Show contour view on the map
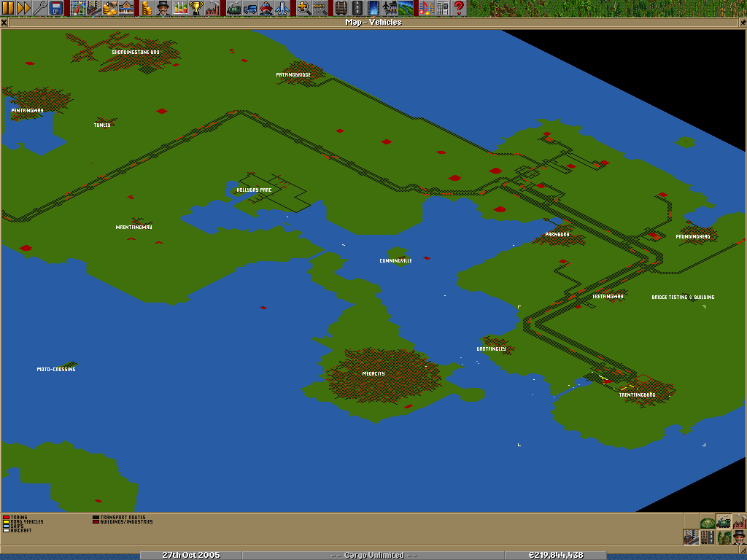 point(708,521)
